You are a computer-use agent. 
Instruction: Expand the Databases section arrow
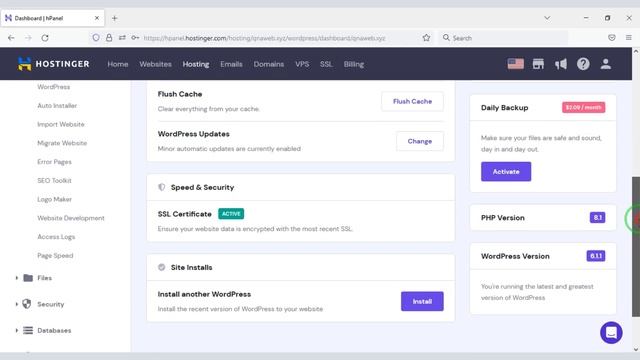coord(17,330)
